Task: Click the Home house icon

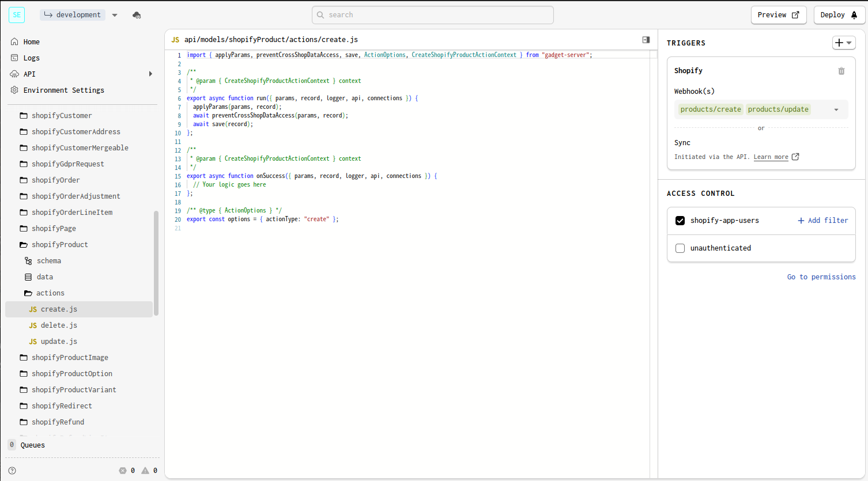Action: pyautogui.click(x=14, y=41)
